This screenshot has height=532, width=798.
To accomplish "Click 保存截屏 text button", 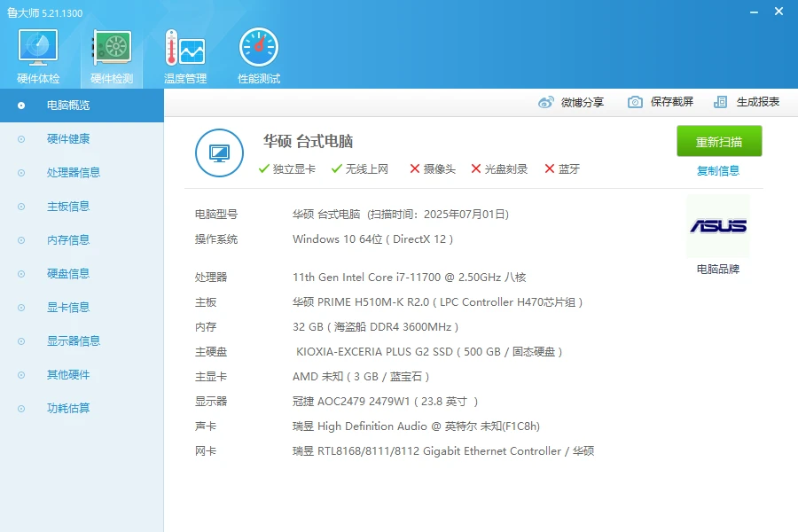I will [672, 102].
